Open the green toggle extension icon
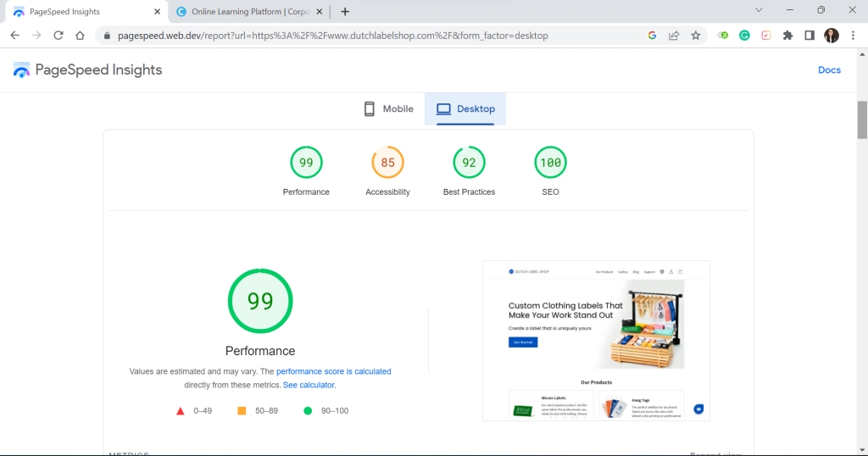 (x=723, y=36)
